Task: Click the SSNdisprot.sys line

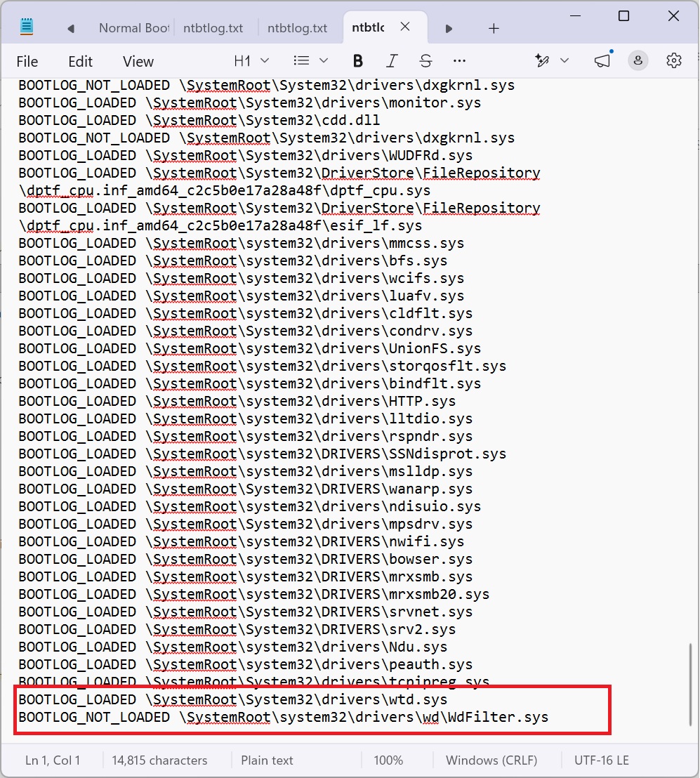Action: point(262,454)
